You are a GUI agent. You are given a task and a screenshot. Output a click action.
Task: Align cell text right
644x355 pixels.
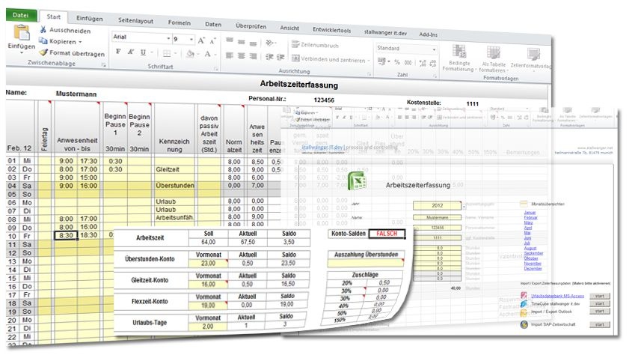(254, 56)
